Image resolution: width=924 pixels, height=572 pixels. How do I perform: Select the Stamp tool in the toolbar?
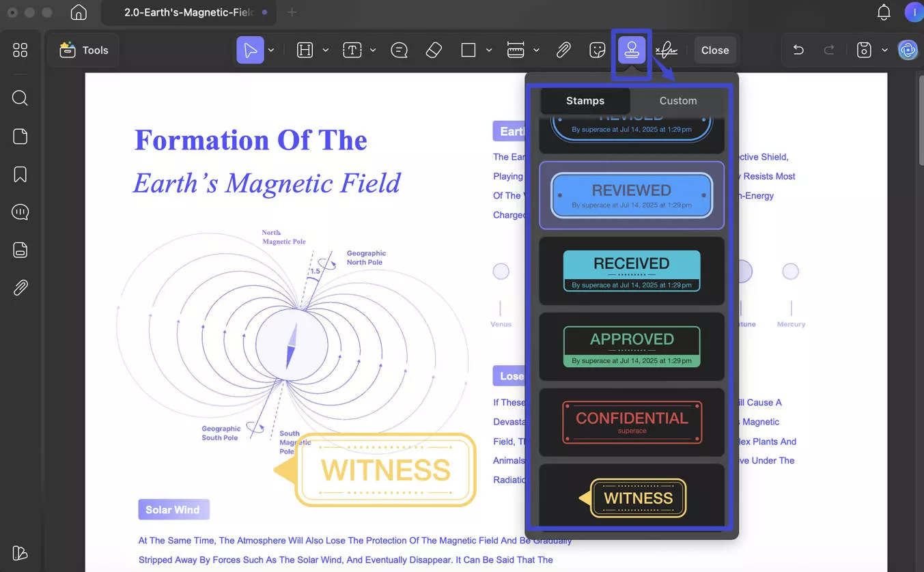(x=631, y=49)
